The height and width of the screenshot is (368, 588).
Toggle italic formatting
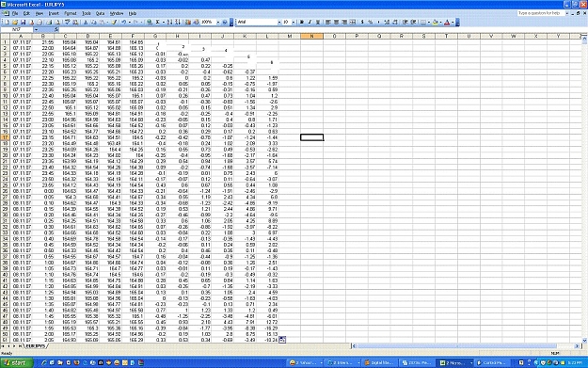[x=310, y=23]
